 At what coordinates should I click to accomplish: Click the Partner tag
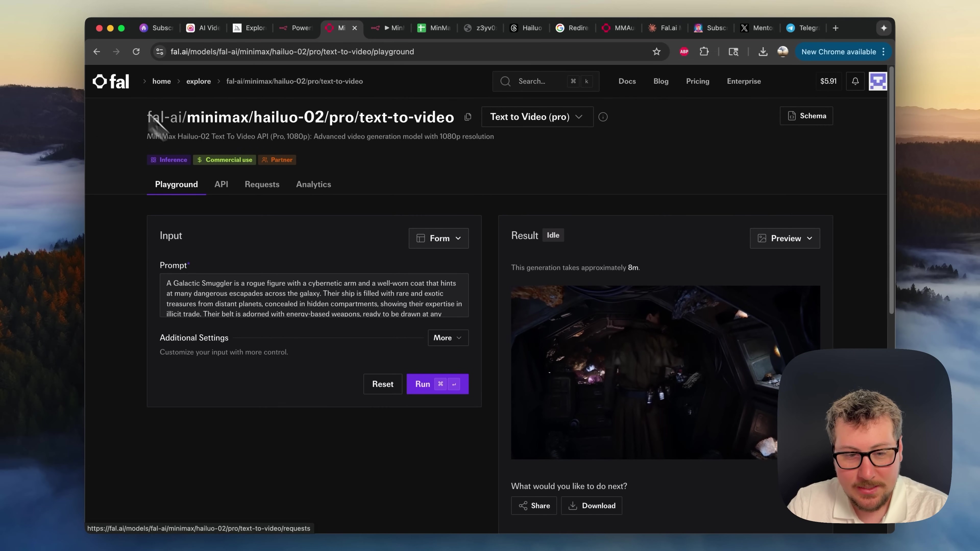click(277, 160)
